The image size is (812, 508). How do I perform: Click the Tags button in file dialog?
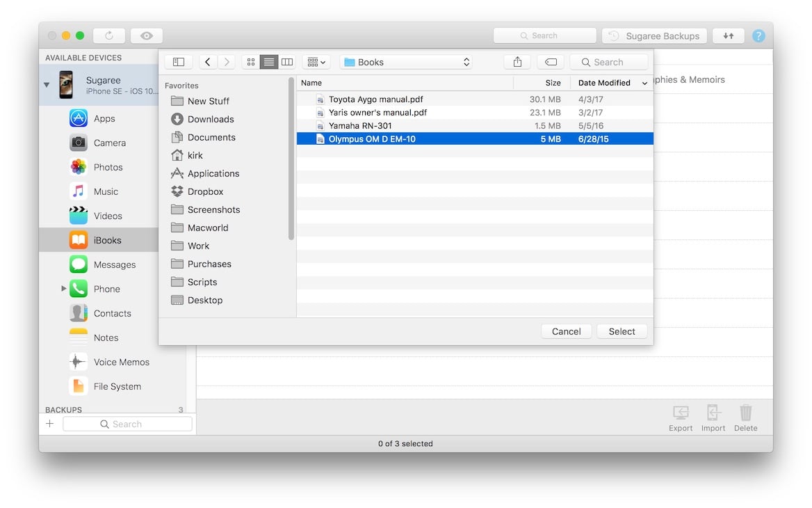click(x=551, y=62)
